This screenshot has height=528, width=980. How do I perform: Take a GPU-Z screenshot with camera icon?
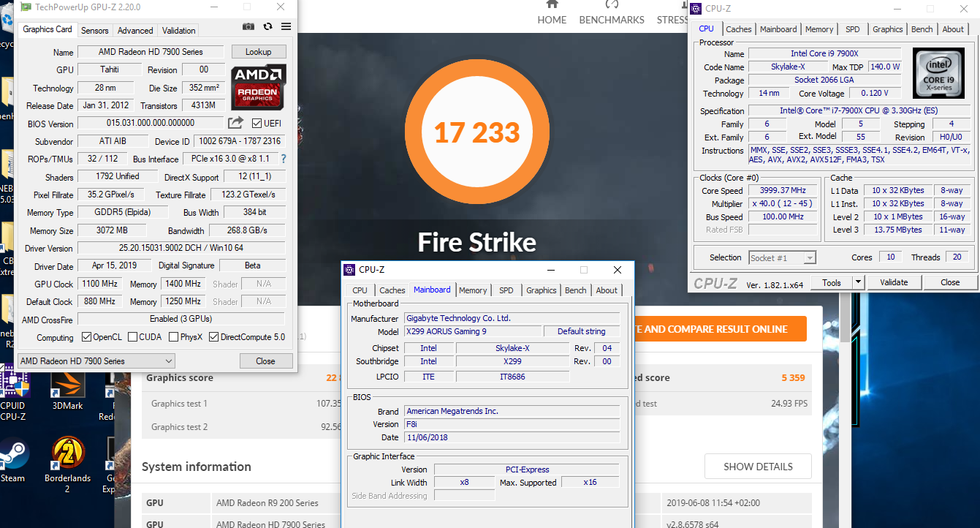coord(248,26)
